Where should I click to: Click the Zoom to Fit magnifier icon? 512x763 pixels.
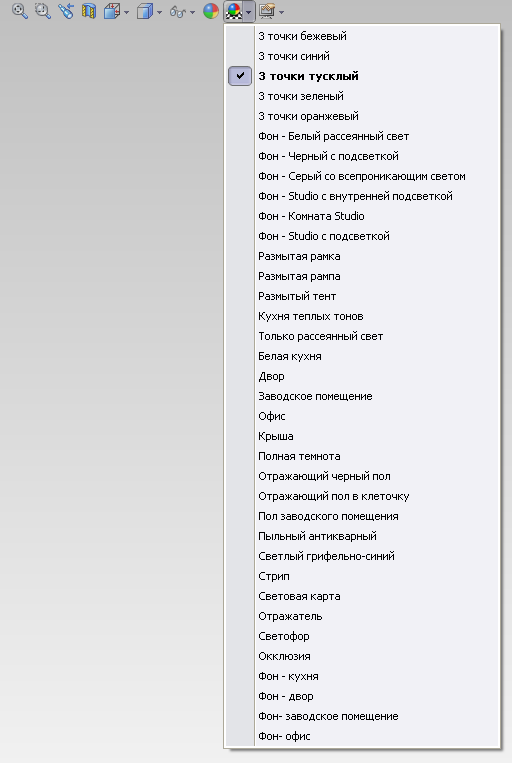point(19,11)
